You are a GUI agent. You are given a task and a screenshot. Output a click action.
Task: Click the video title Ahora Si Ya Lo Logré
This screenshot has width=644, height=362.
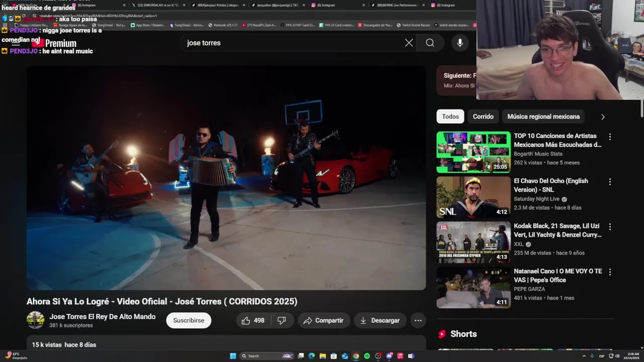(162, 302)
